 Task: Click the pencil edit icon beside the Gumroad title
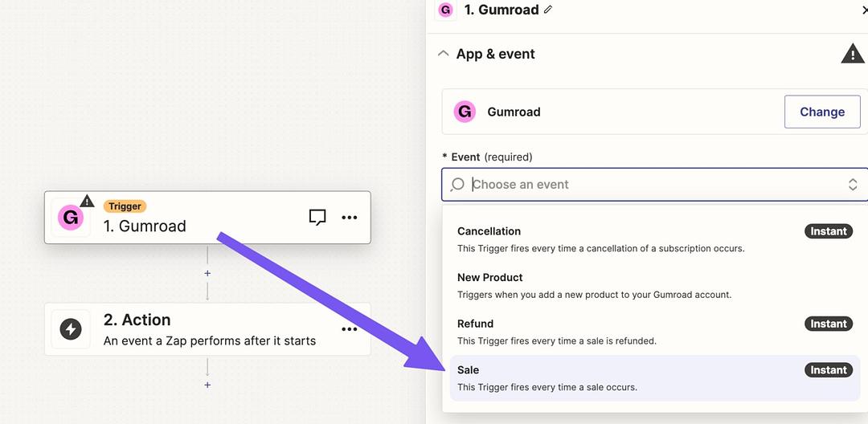tap(549, 10)
